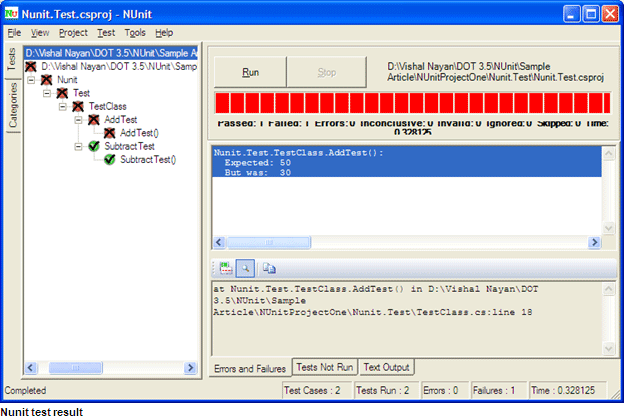The width and height of the screenshot is (624, 416).
Task: Minimize the NUnit window
Action: click(x=571, y=14)
